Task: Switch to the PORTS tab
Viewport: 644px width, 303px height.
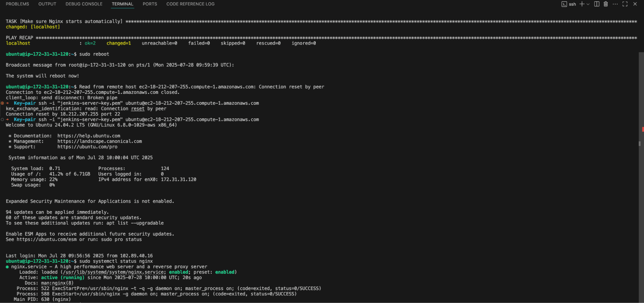Action: [x=150, y=4]
